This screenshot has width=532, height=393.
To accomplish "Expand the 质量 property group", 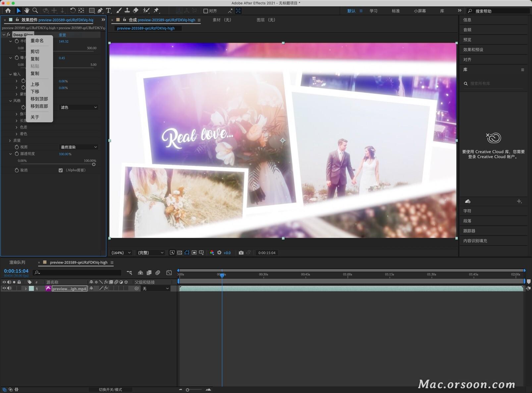I will click(x=10, y=140).
